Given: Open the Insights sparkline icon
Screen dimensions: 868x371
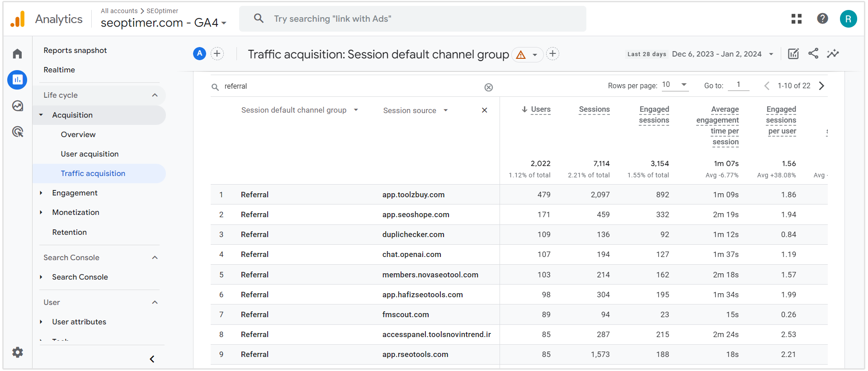Looking at the screenshot, I should (832, 54).
